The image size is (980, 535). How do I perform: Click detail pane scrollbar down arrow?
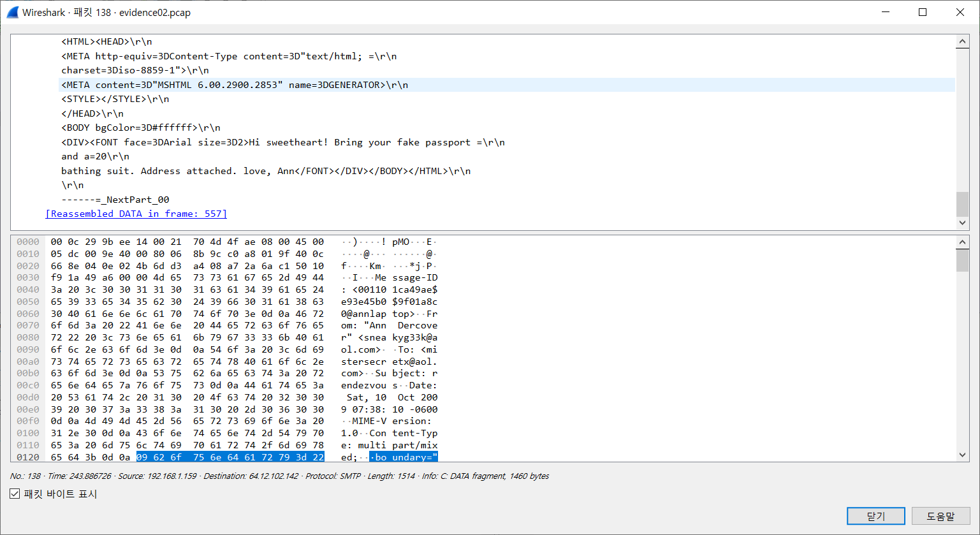962,223
